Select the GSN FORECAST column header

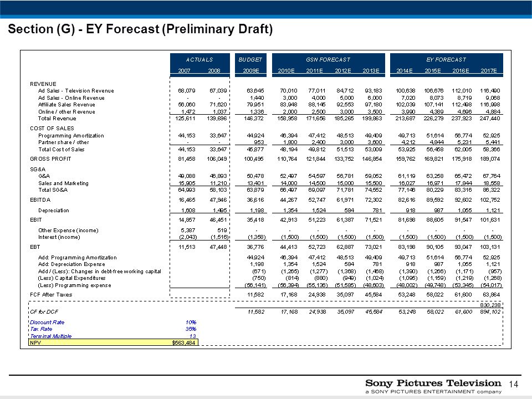click(328, 60)
